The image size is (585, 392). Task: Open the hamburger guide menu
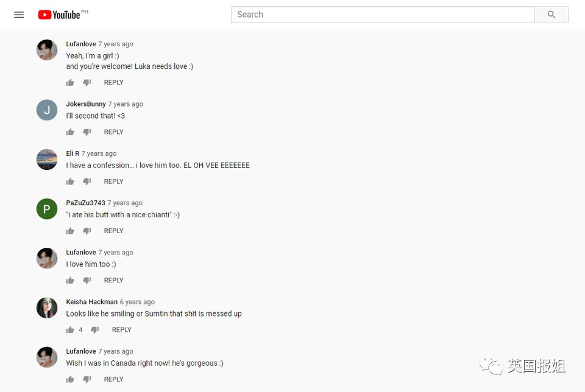tap(19, 15)
